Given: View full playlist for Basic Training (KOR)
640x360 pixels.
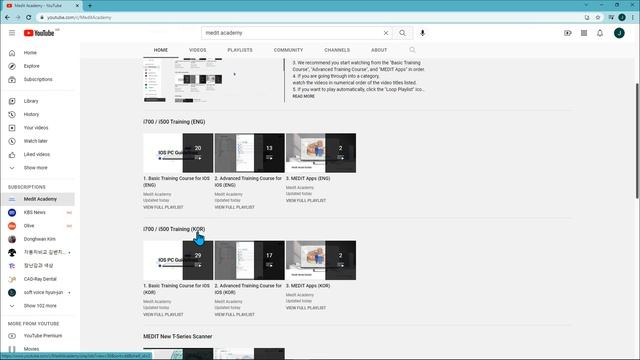Looking at the screenshot, I should [163, 315].
